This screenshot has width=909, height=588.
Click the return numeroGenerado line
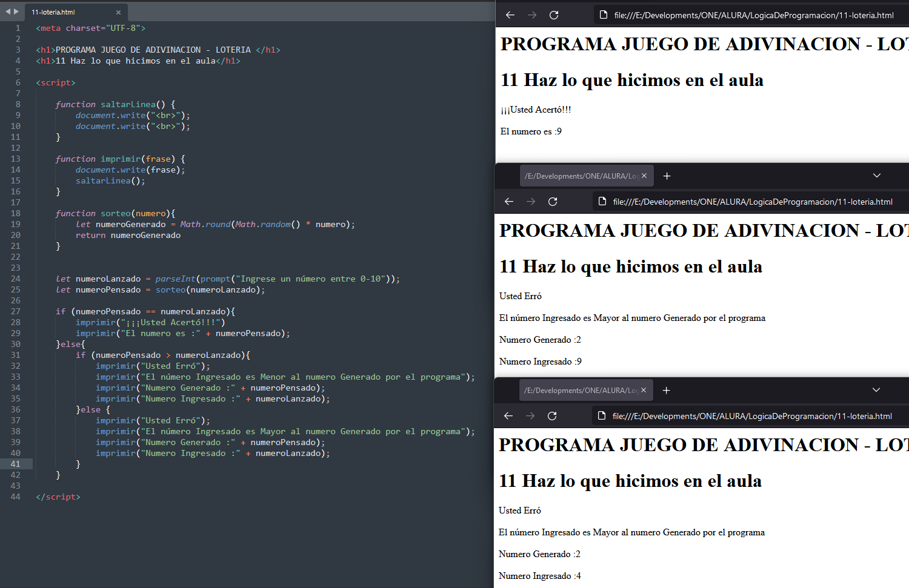pyautogui.click(x=128, y=235)
